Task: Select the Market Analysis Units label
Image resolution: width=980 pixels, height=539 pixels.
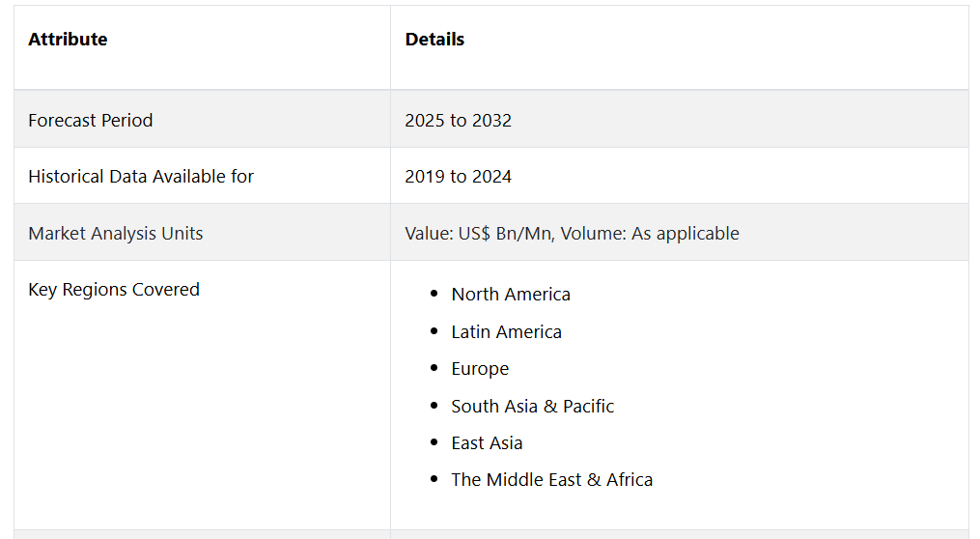Action: (x=116, y=233)
